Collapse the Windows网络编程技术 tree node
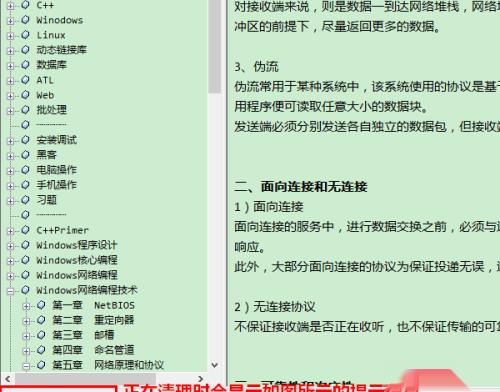Screen dimensions: 500x392 10,291
